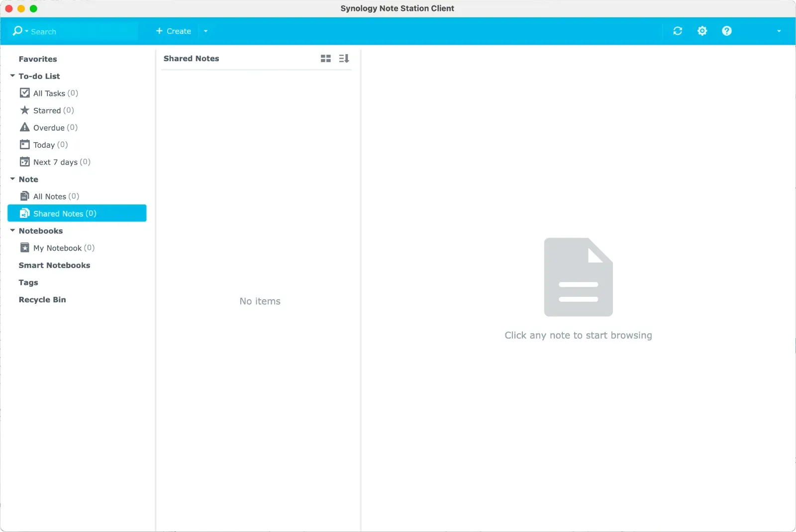Image resolution: width=796 pixels, height=532 pixels.
Task: Open settings via the gear icon
Action: tap(702, 31)
